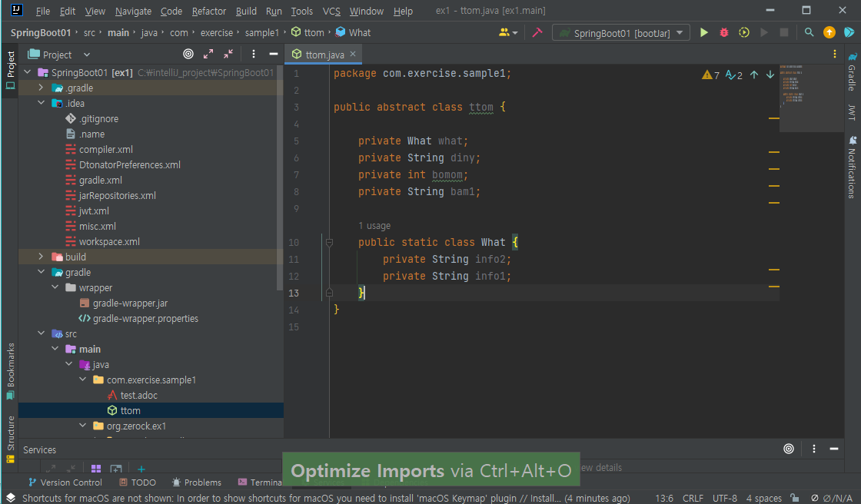The image size is (861, 504).
Task: Expand the org.zerock.ex1 package
Action: (82, 426)
